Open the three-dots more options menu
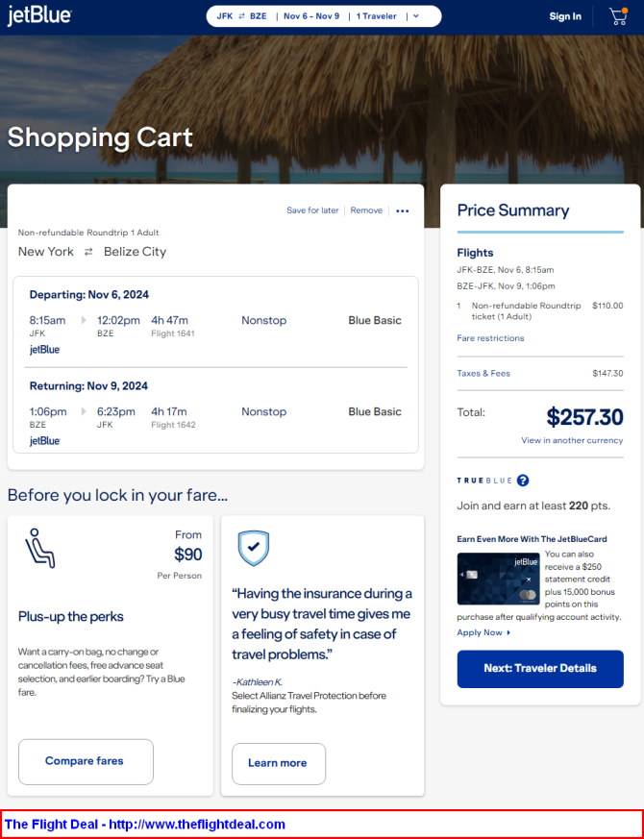The height and width of the screenshot is (839, 644). (x=403, y=210)
